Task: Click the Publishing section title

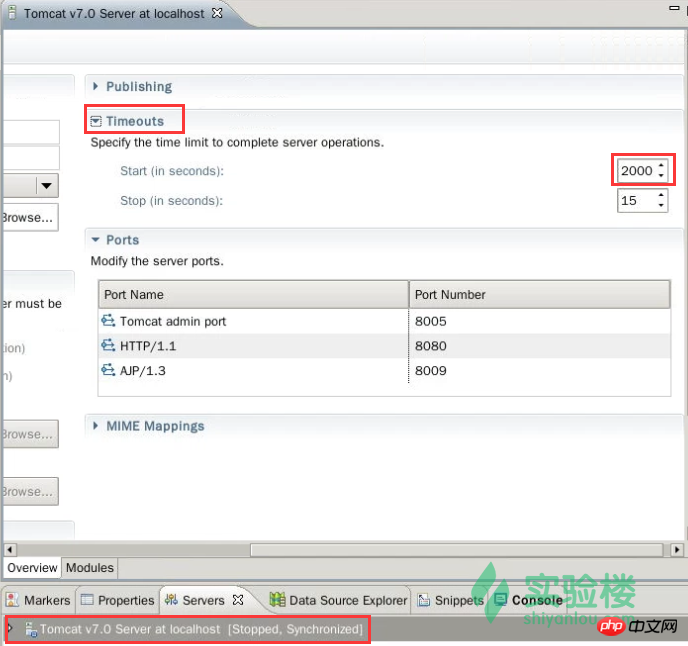Action: (x=139, y=86)
